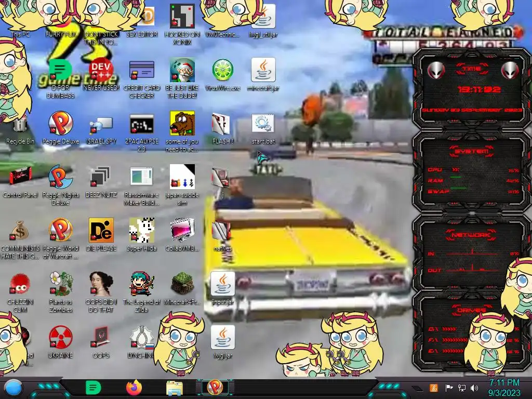This screenshot has height=399, width=532.
Task: Click the Network OUT graph
Action: pos(473,270)
